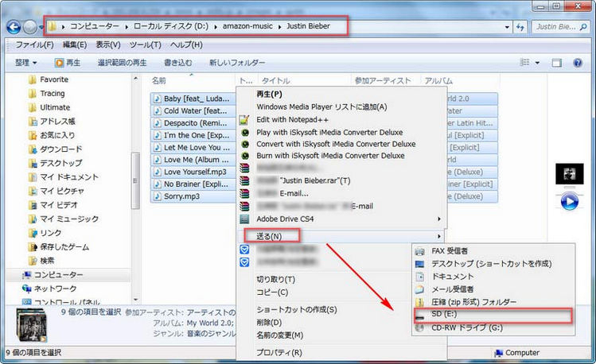
Task: Click the view mode icon
Action: pos(524,62)
